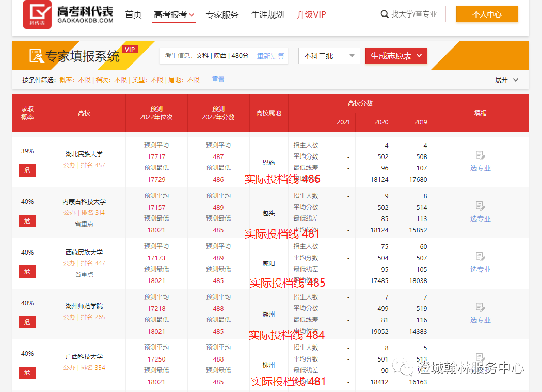Click the 预测2022年分数 column header
542x392 pixels.
[218, 113]
